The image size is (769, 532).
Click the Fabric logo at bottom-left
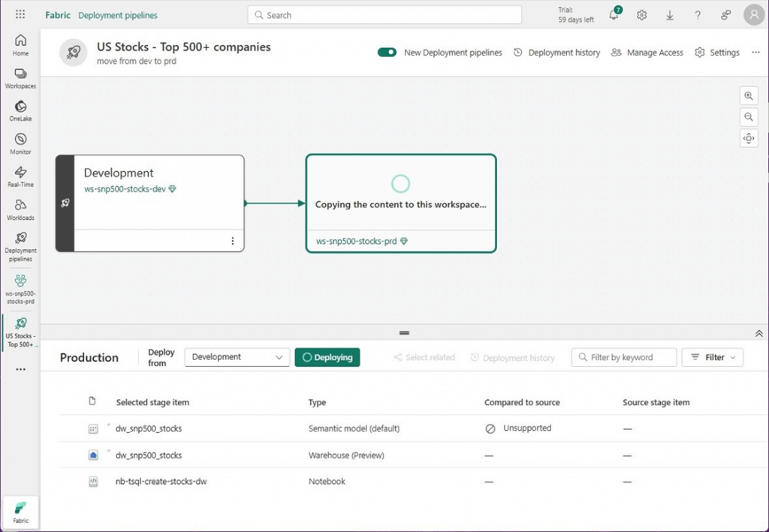[20, 512]
